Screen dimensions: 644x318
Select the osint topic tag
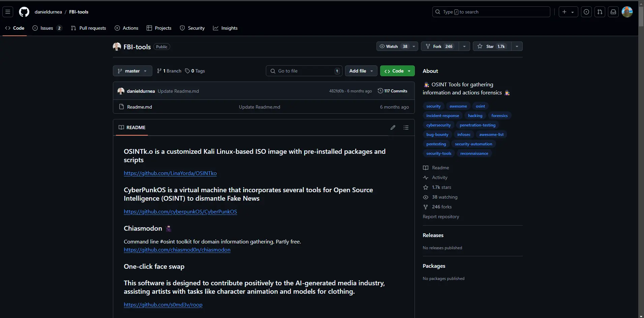pos(480,106)
